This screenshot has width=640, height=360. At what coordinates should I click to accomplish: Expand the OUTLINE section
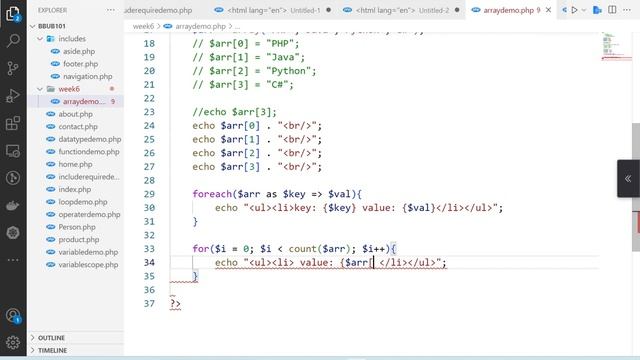pyautogui.click(x=76, y=338)
